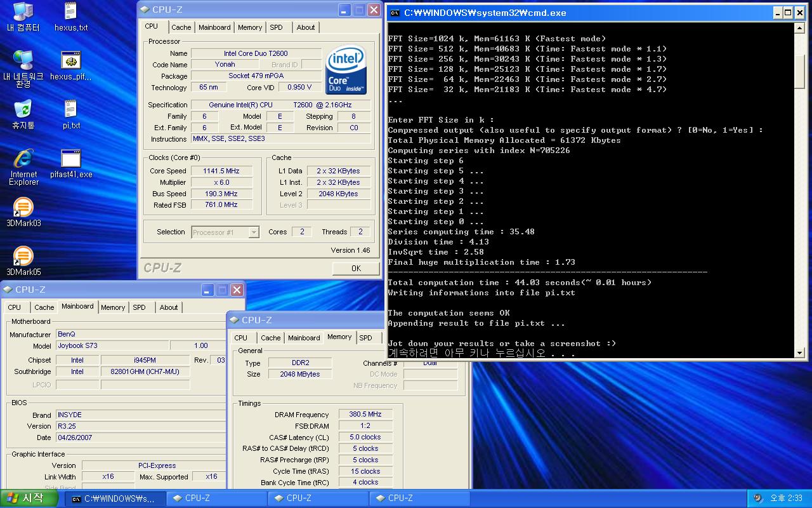Image resolution: width=812 pixels, height=508 pixels.
Task: Launch Internet Explorer from desktop
Action: tap(23, 168)
